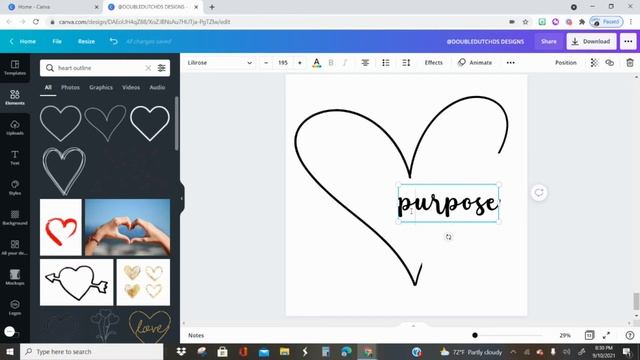The width and height of the screenshot is (640, 360).
Task: Open the File menu
Action: (57, 41)
